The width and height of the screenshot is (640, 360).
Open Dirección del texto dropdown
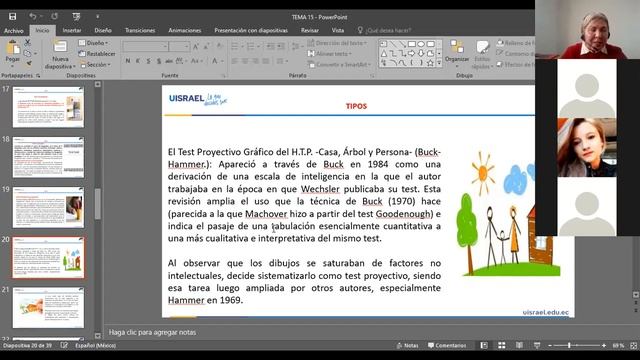[x=337, y=43]
